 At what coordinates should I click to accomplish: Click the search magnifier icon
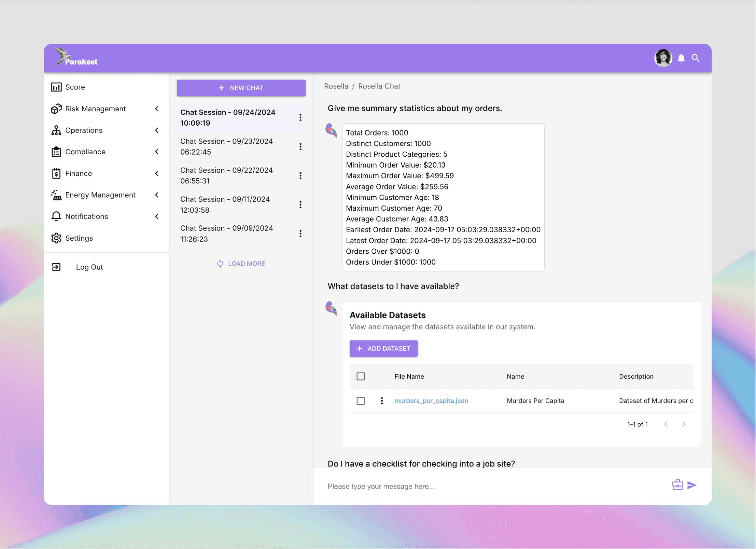(696, 58)
